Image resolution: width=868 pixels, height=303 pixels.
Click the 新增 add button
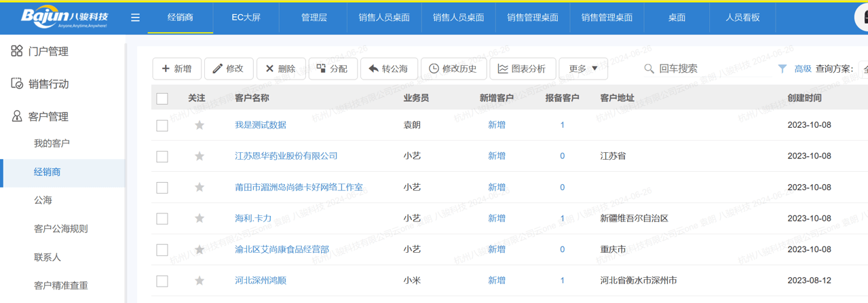(176, 69)
